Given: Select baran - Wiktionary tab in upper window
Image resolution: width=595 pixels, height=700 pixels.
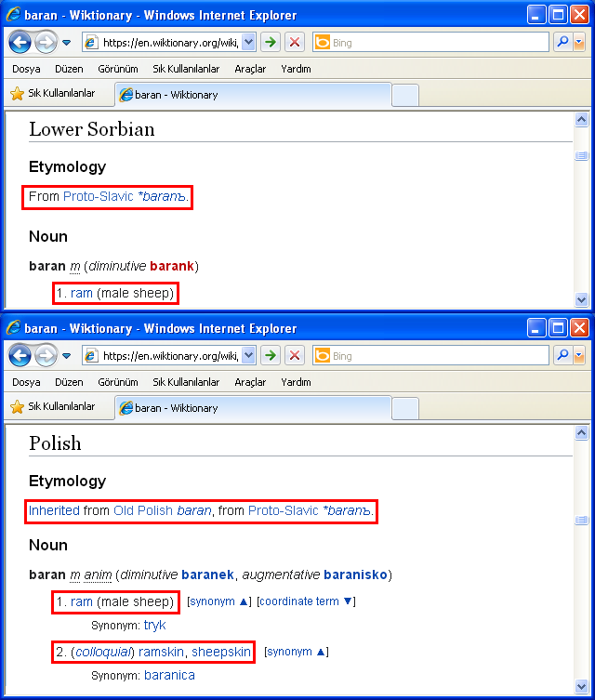Looking at the screenshot, I should 253,95.
